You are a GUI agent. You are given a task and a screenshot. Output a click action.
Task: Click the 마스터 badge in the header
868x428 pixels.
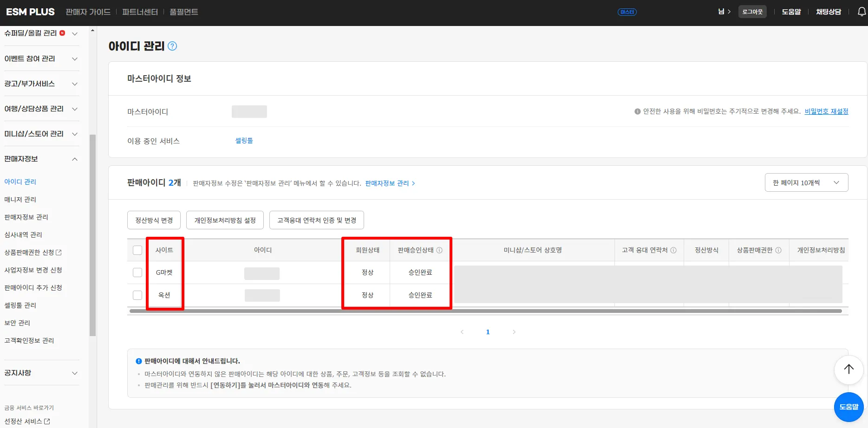click(627, 12)
